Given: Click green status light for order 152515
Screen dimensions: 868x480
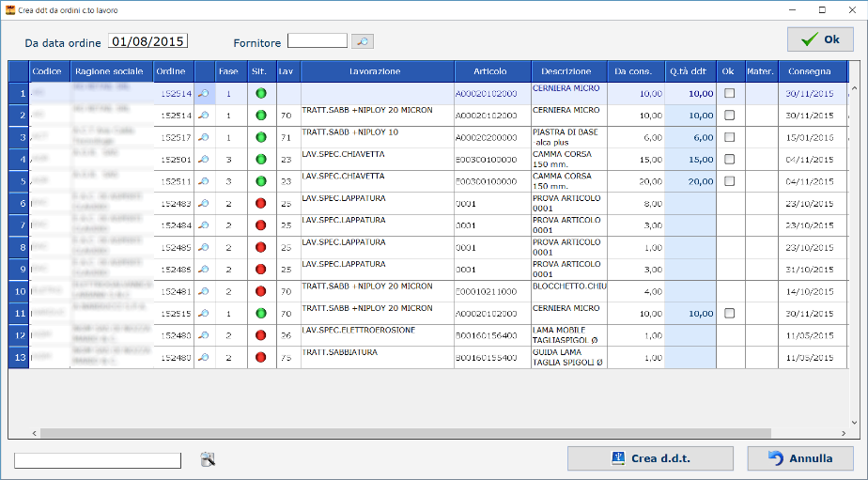Looking at the screenshot, I should click(x=261, y=314).
